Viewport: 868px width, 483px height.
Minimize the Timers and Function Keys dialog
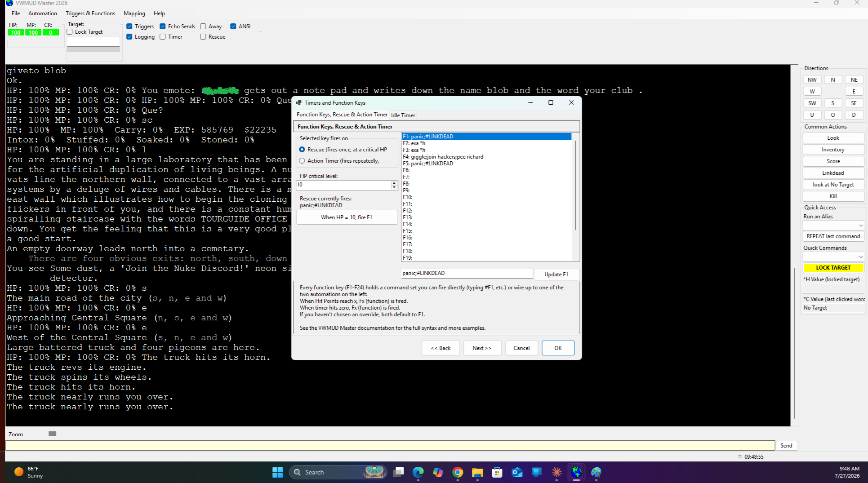[530, 102]
